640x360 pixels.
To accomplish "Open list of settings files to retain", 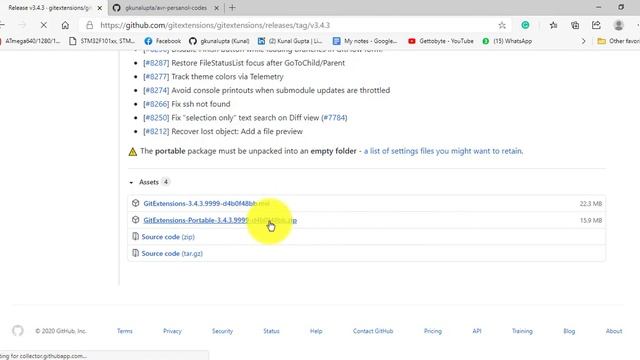I will [443, 151].
